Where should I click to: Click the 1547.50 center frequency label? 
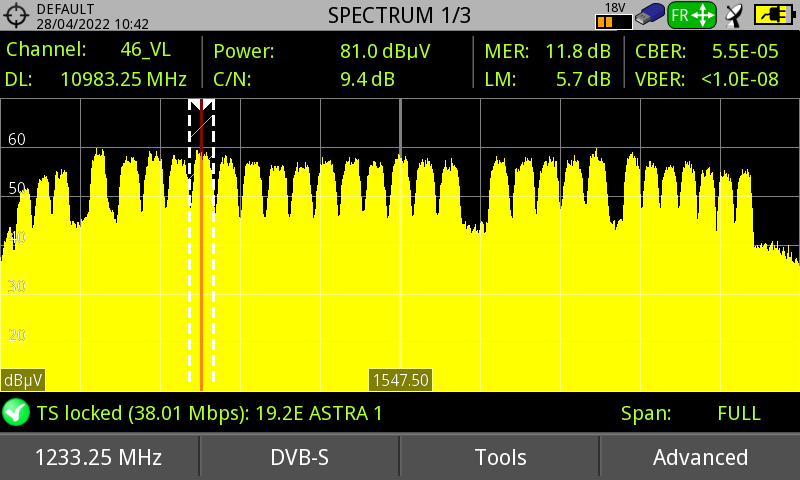point(400,380)
